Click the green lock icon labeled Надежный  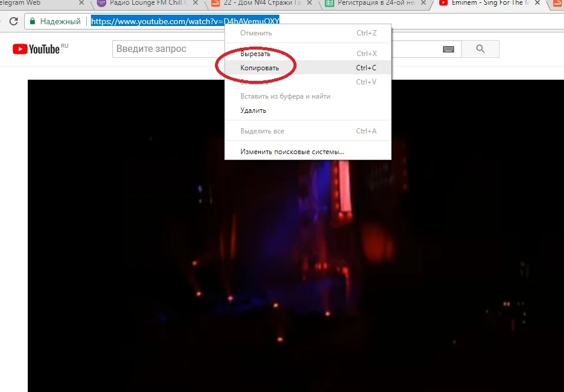(x=32, y=21)
